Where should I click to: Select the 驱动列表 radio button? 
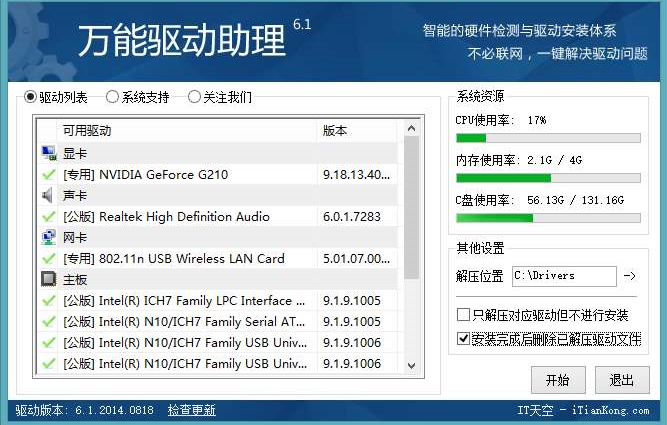click(30, 97)
